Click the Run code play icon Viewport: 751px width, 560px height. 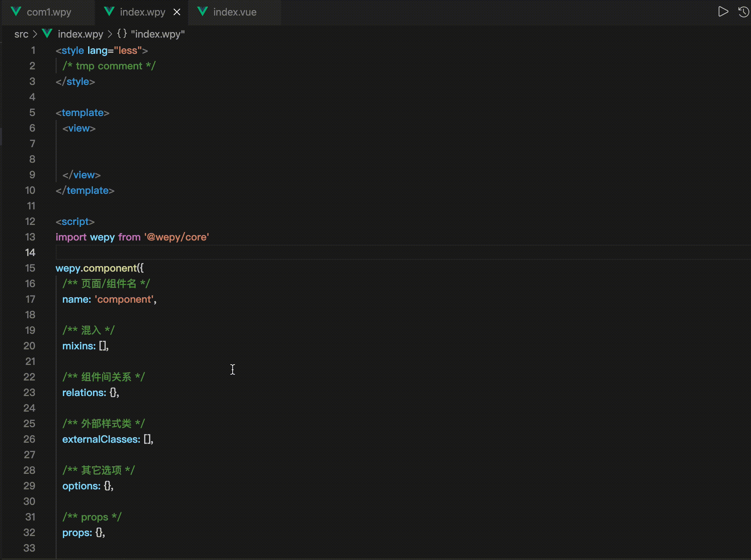(x=723, y=12)
